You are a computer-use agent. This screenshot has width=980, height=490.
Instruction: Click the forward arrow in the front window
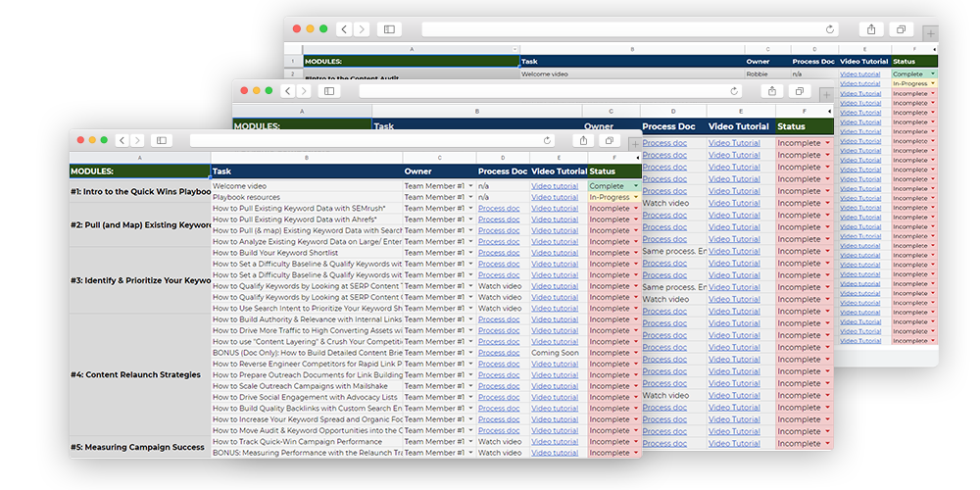tap(136, 140)
